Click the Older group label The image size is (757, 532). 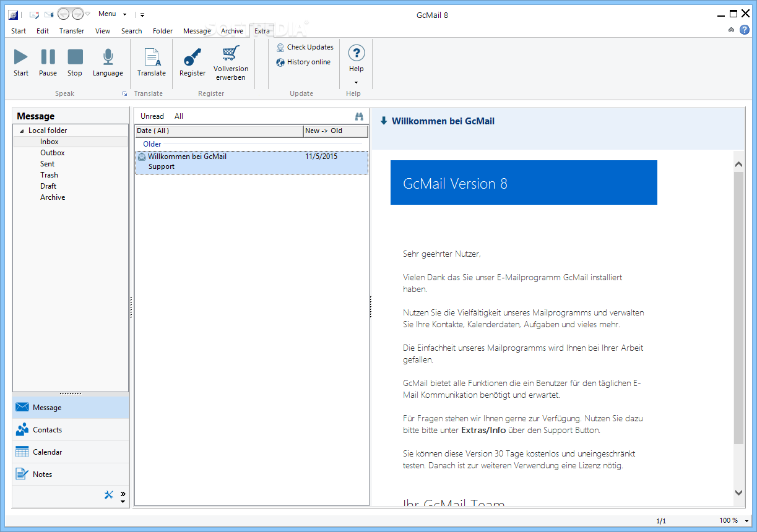tap(152, 144)
